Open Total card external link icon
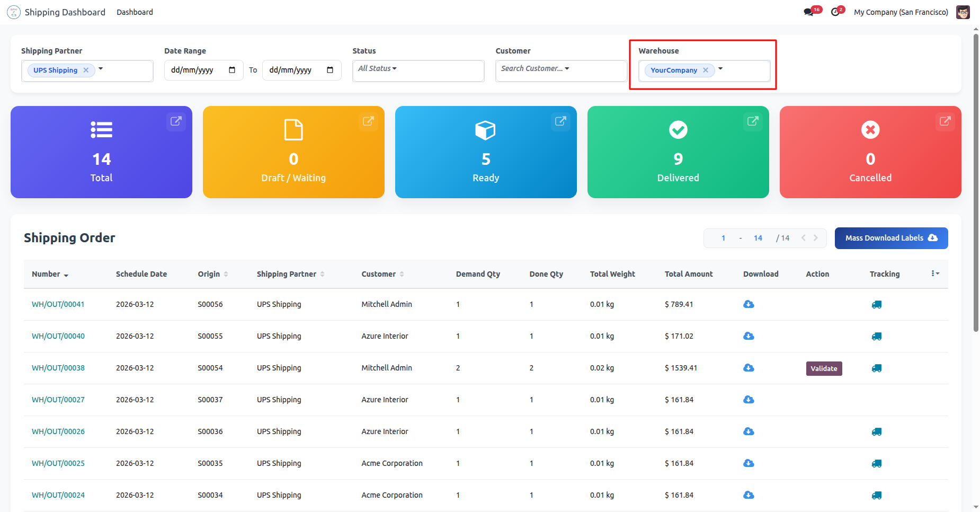Image resolution: width=980 pixels, height=512 pixels. [176, 121]
